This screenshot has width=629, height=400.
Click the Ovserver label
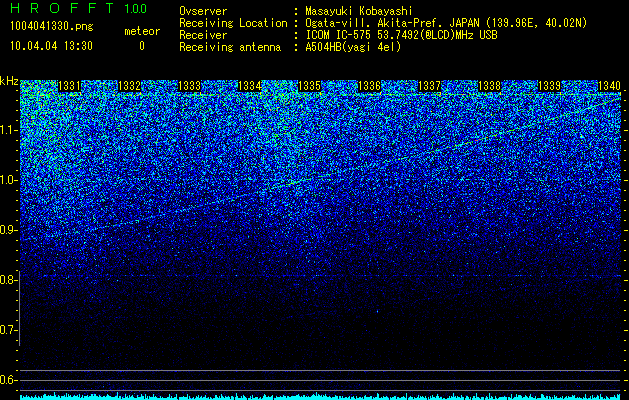[203, 11]
